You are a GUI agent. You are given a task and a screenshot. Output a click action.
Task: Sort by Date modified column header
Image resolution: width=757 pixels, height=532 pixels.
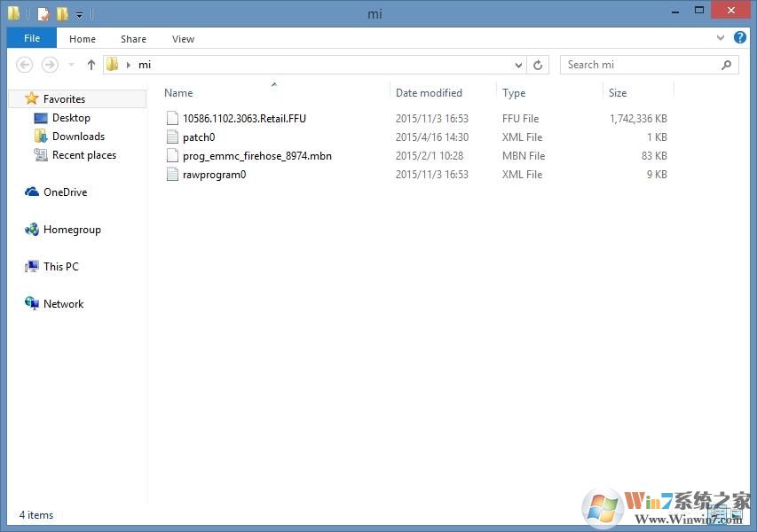[x=429, y=92]
